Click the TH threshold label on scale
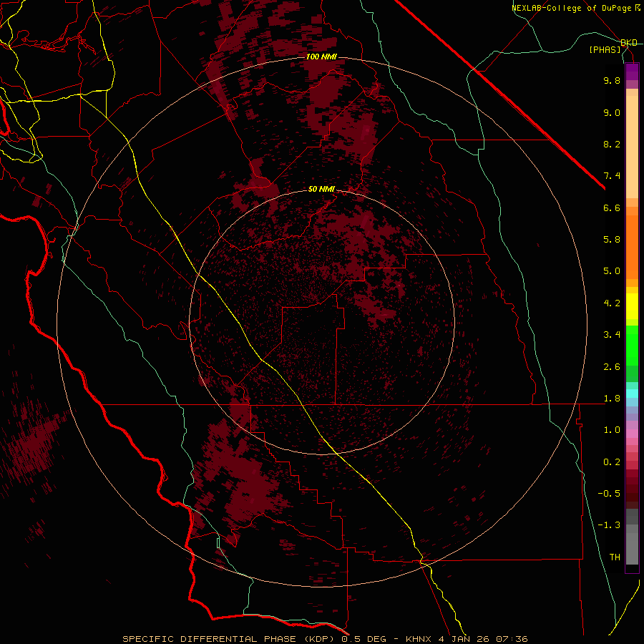 tap(615, 557)
